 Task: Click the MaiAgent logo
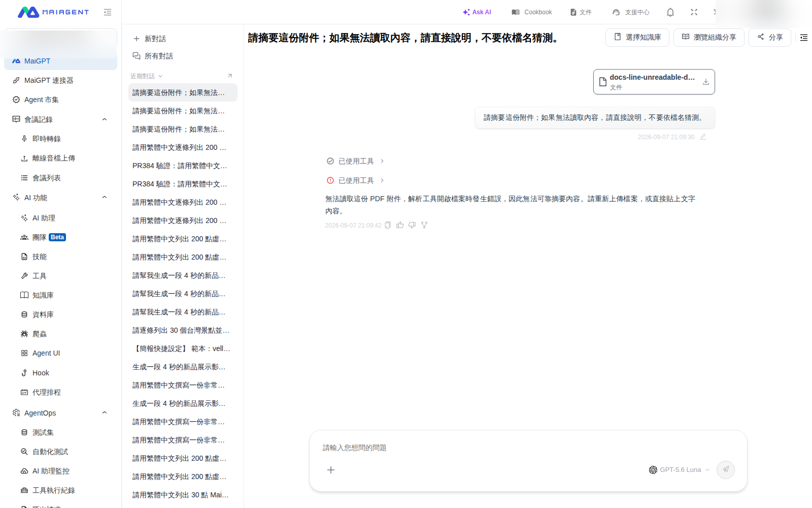tap(53, 12)
